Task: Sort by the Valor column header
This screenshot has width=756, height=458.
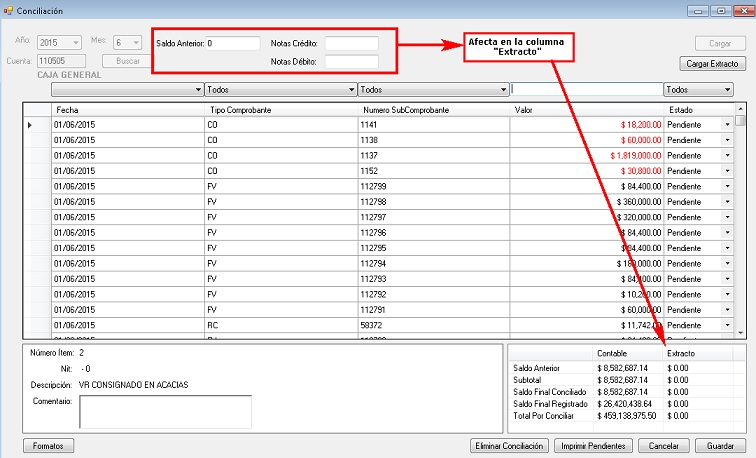Action: [x=585, y=109]
